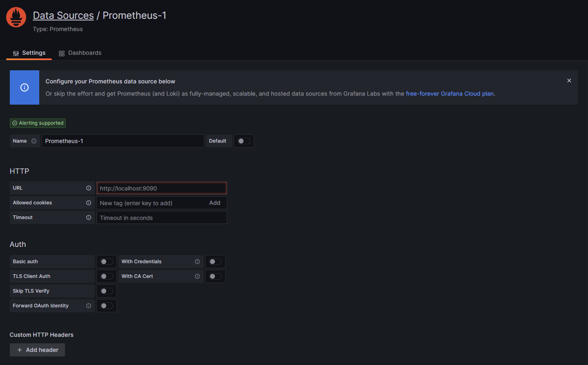Enable the Forward OAuth Identity switch

tap(107, 306)
